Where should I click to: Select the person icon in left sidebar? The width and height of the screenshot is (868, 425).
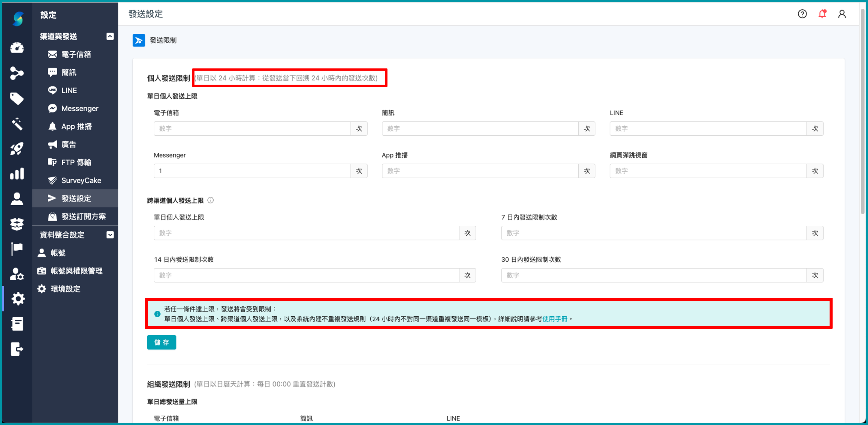pos(17,198)
